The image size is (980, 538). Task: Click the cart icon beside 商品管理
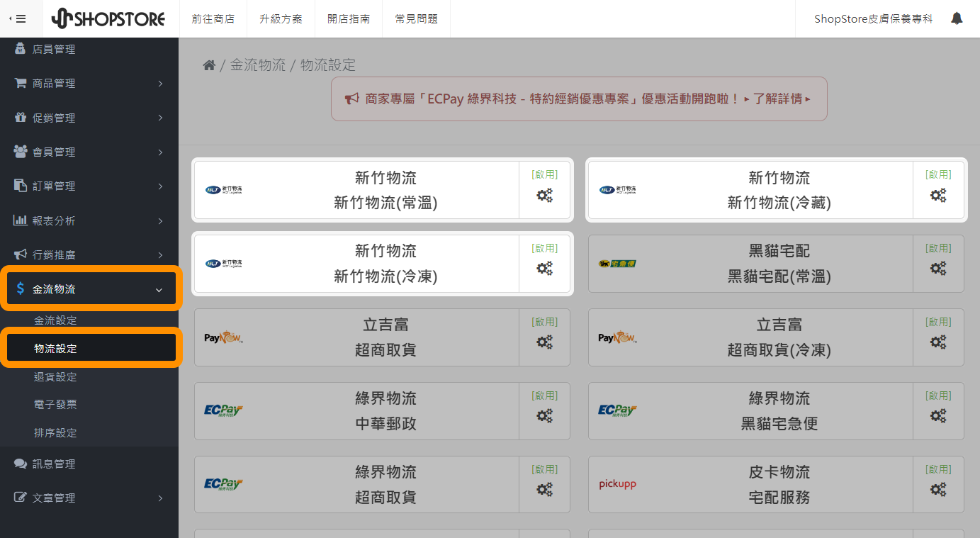(21, 83)
